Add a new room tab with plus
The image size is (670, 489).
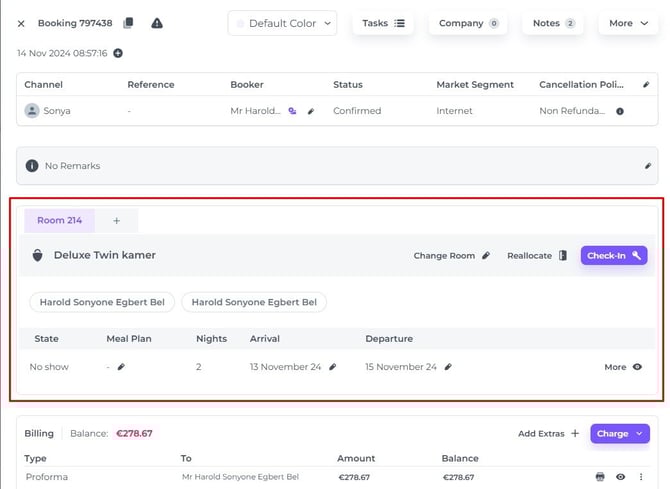(x=116, y=220)
